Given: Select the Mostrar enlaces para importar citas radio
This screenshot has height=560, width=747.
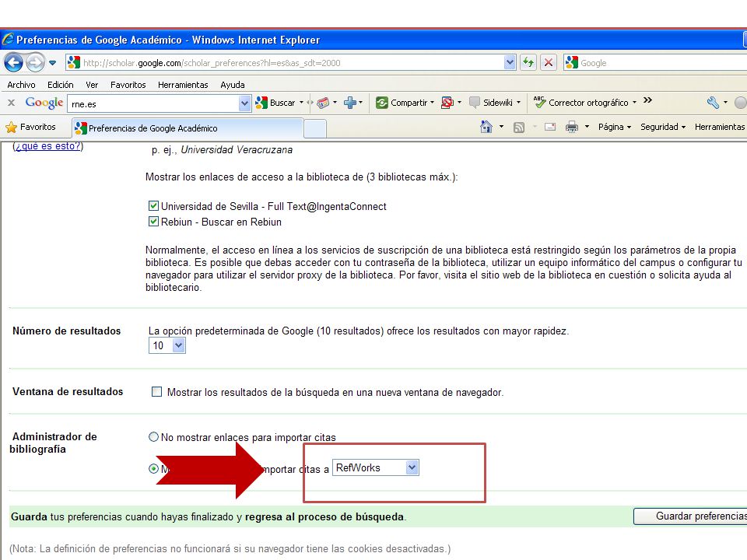Looking at the screenshot, I should [x=153, y=468].
